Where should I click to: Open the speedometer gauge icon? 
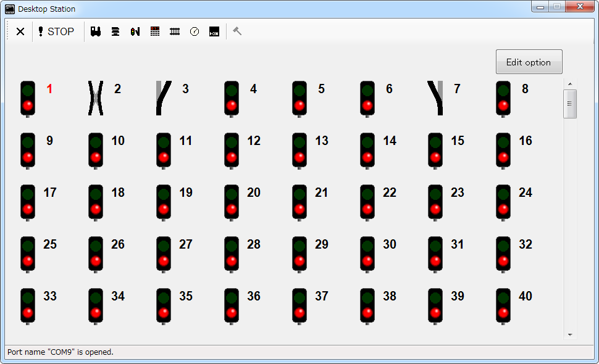pyautogui.click(x=195, y=31)
